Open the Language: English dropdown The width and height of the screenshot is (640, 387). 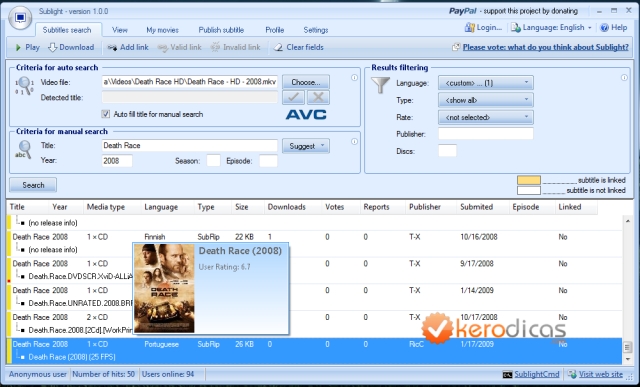[x=551, y=28]
